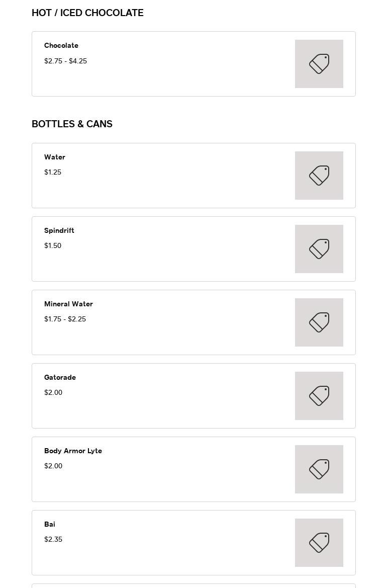387x588 pixels.
Task: Click the tag image on the Chocolate card
Action: coord(319,64)
